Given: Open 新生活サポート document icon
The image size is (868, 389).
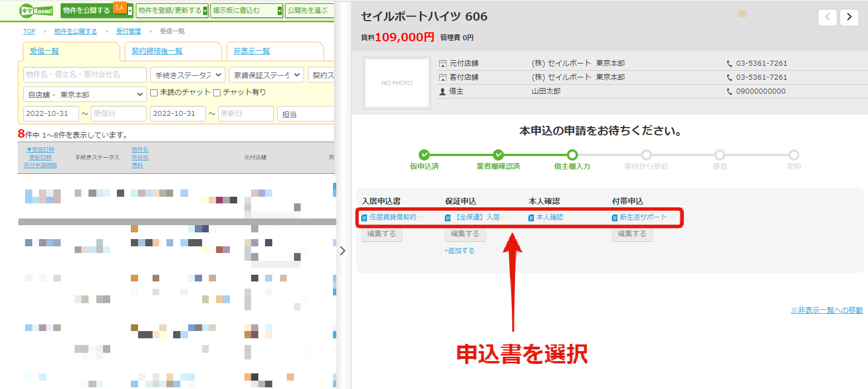Looking at the screenshot, I should pyautogui.click(x=615, y=217).
